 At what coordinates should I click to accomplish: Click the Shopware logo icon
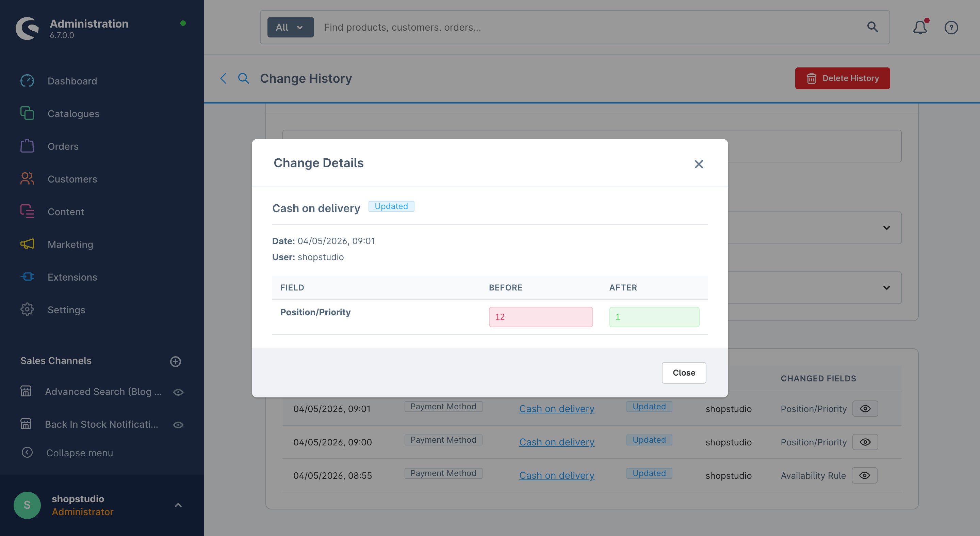[27, 28]
